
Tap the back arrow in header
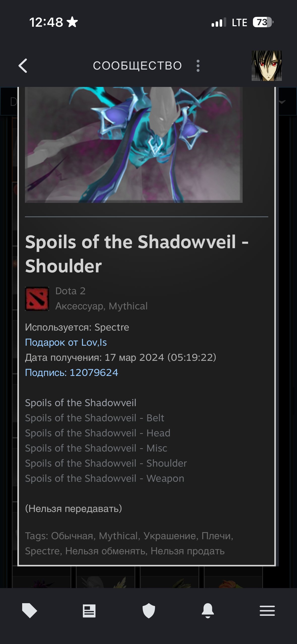point(23,66)
